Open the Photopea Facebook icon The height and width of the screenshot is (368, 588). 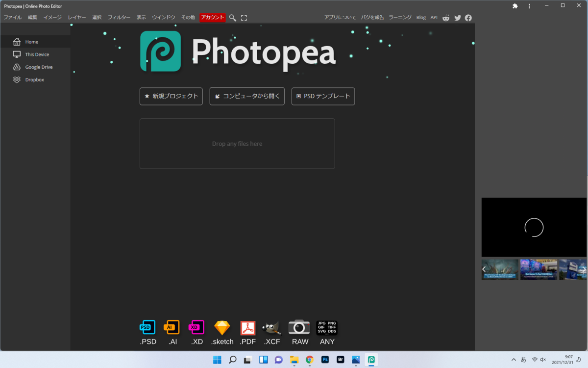[468, 18]
